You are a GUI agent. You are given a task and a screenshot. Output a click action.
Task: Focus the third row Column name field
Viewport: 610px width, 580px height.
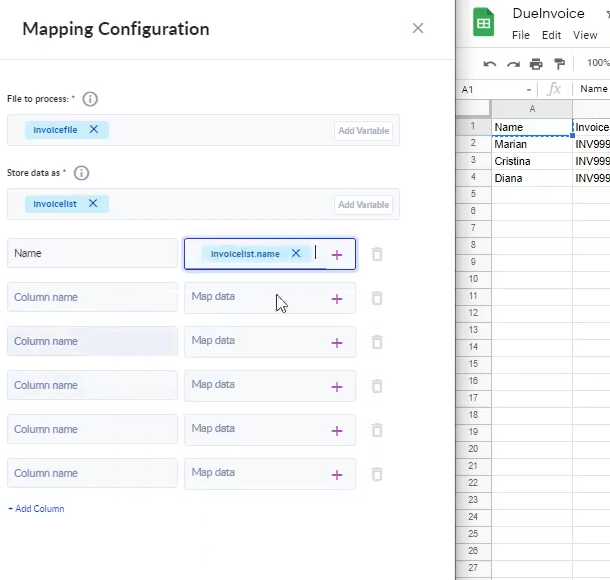(x=92, y=341)
